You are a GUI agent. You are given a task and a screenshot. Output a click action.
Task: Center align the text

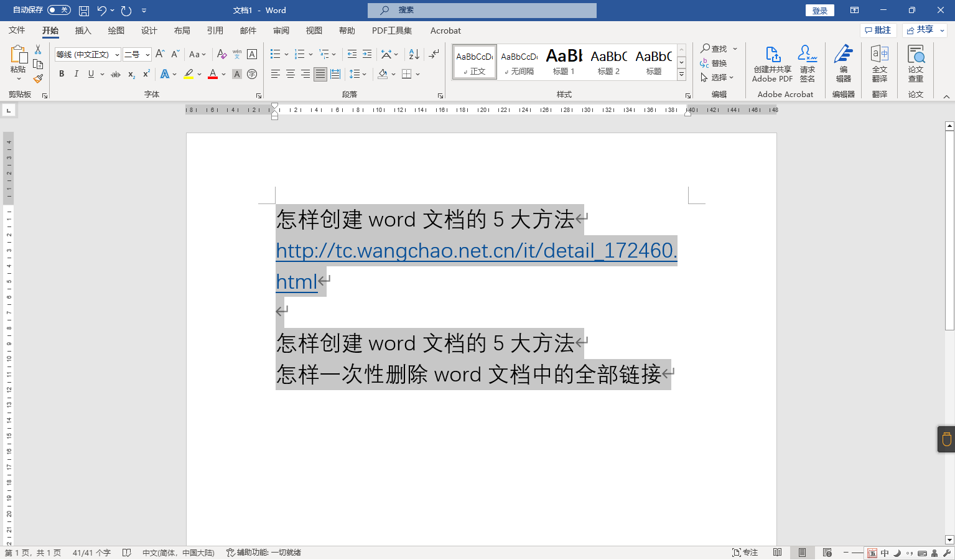pyautogui.click(x=291, y=74)
